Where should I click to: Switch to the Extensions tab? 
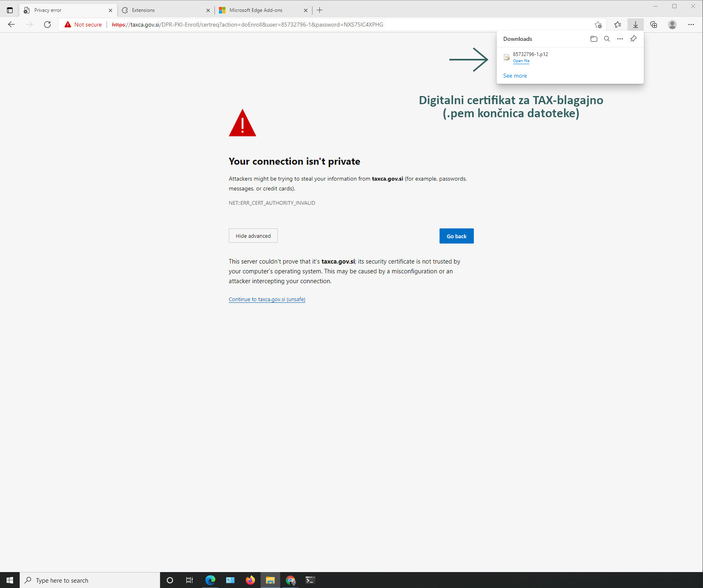(x=163, y=10)
